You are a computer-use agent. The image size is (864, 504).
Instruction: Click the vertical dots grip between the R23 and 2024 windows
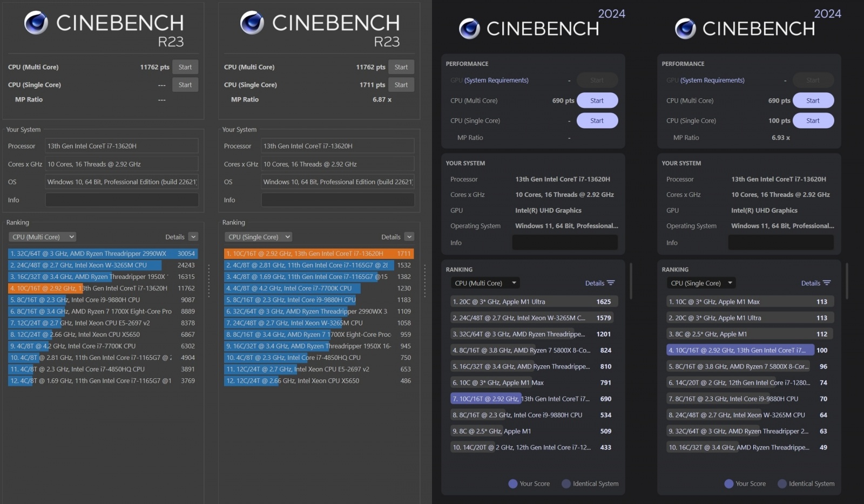pyautogui.click(x=425, y=281)
